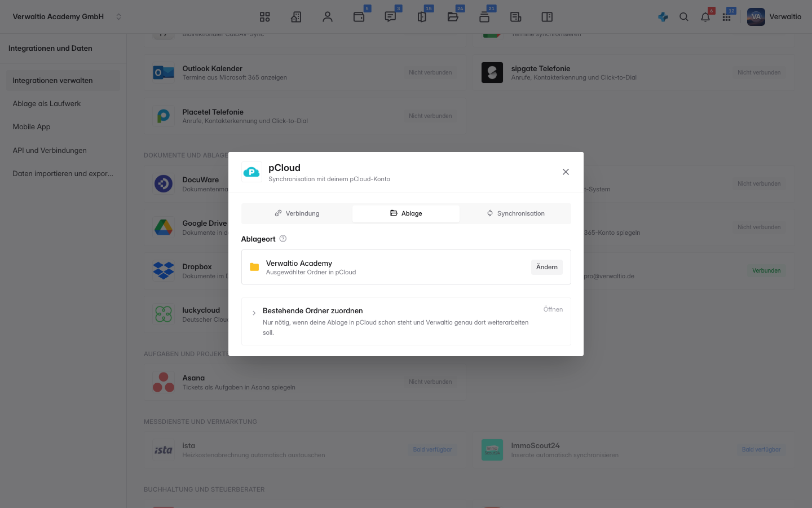Click the blue assistant icon in the header
812x508 pixels.
tap(663, 17)
